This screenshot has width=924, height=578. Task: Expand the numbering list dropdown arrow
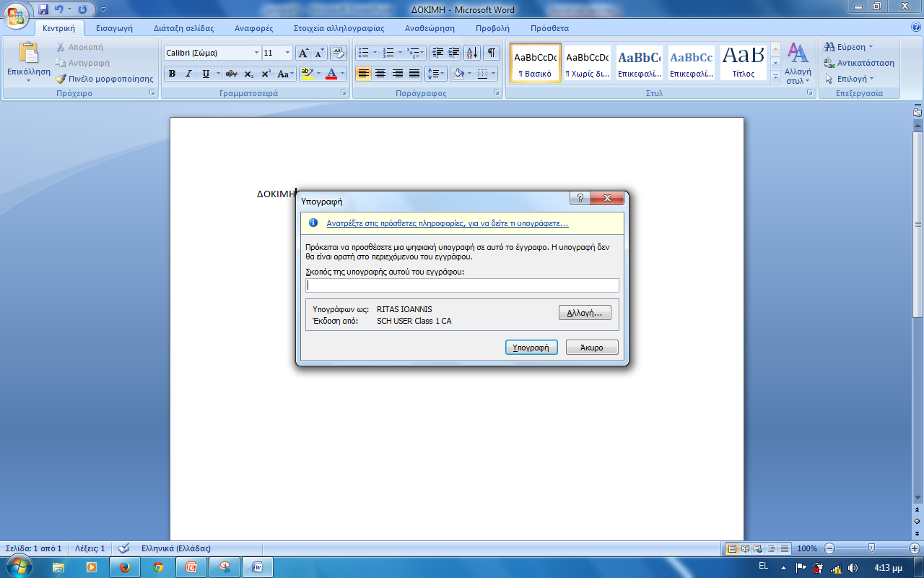(400, 53)
